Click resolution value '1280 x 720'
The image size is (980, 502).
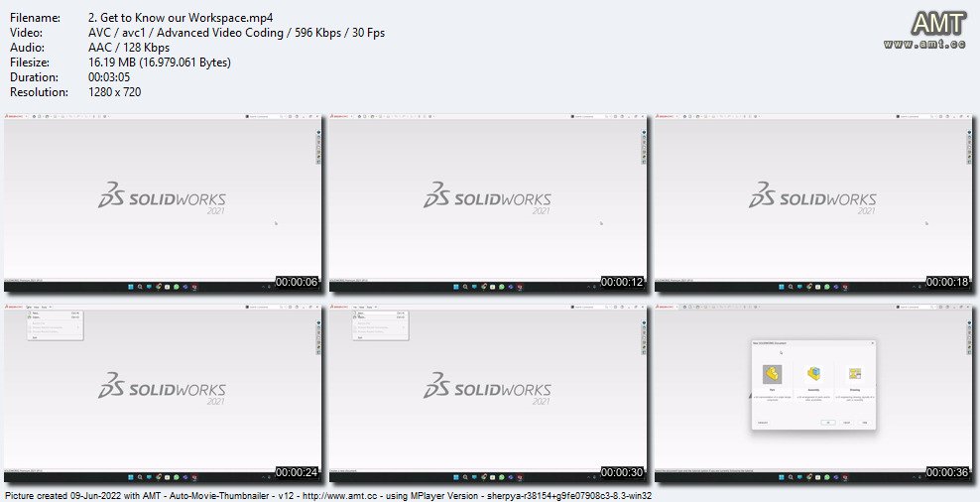[115, 92]
